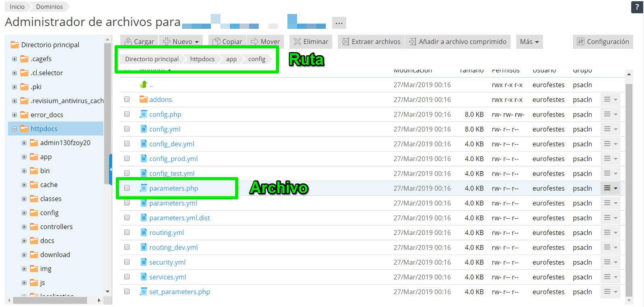Click Extraer archivos button
Viewport: 644px width, 307px height.
click(x=371, y=41)
